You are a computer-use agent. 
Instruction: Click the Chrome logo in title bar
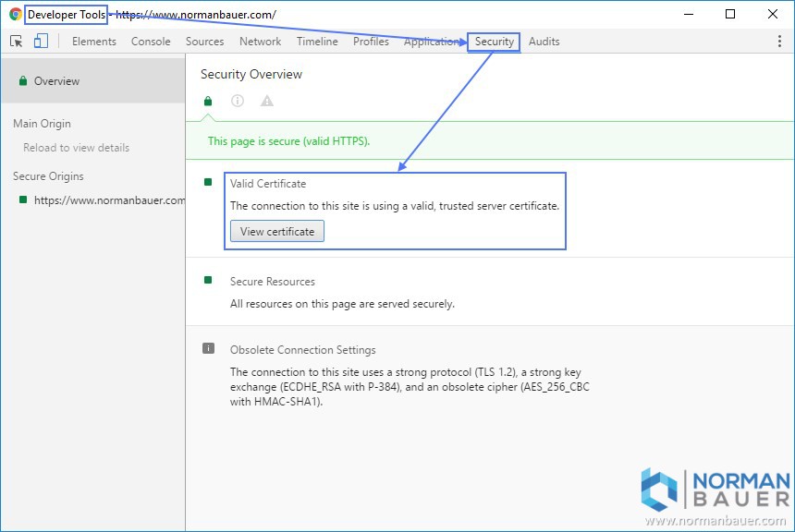pyautogui.click(x=15, y=15)
